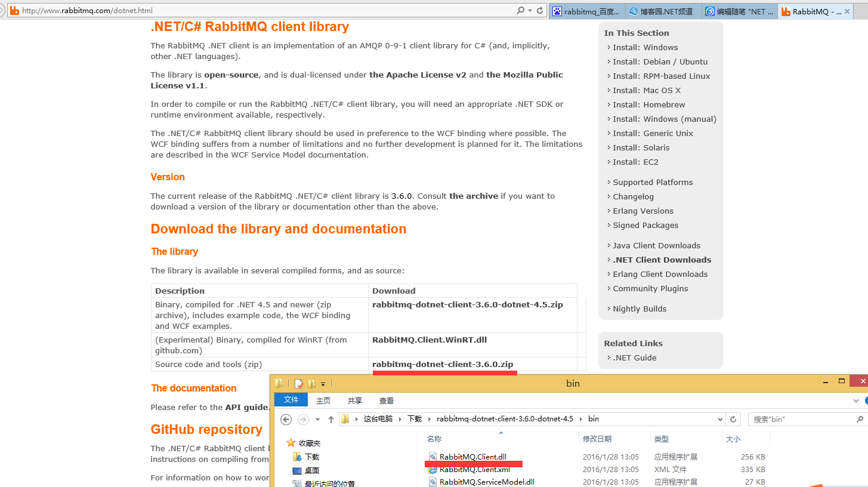Image resolution: width=868 pixels, height=487 pixels.
Task: Open 'Install: Windows (manual)' sidebar link
Action: [665, 119]
